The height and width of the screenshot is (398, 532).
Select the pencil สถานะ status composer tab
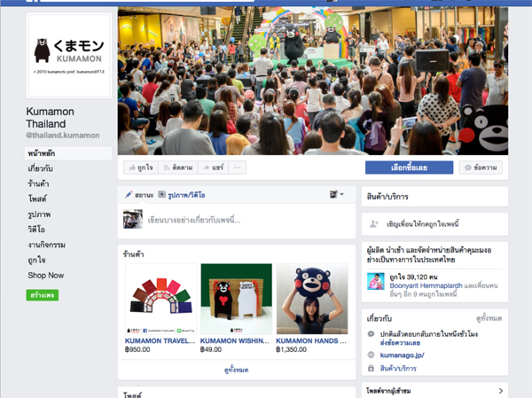coord(139,195)
